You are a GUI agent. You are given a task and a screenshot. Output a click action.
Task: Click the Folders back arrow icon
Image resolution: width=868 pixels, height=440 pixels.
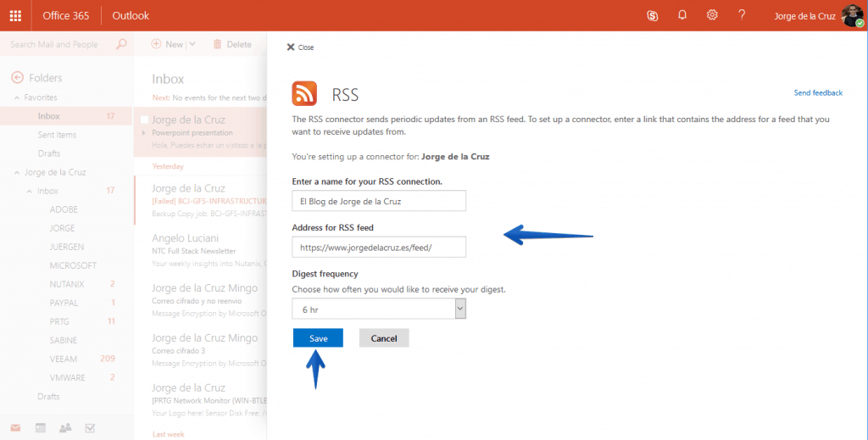click(17, 77)
